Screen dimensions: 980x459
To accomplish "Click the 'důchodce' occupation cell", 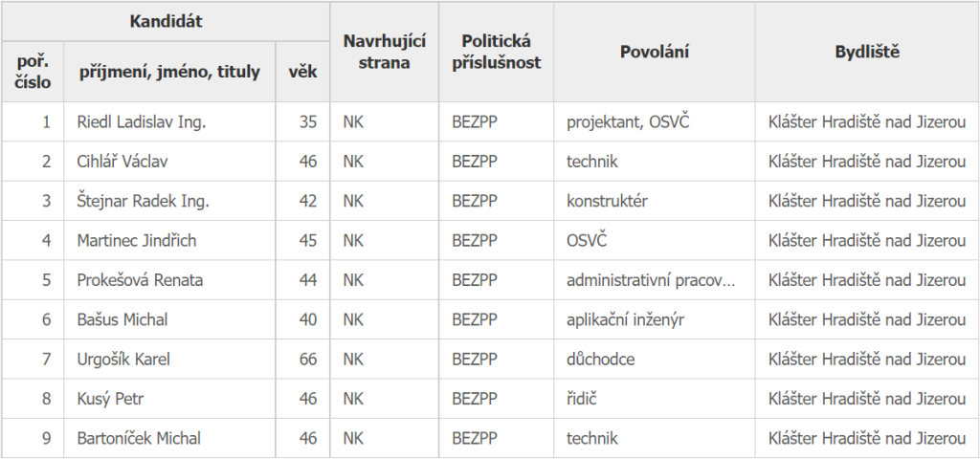I will click(600, 360).
